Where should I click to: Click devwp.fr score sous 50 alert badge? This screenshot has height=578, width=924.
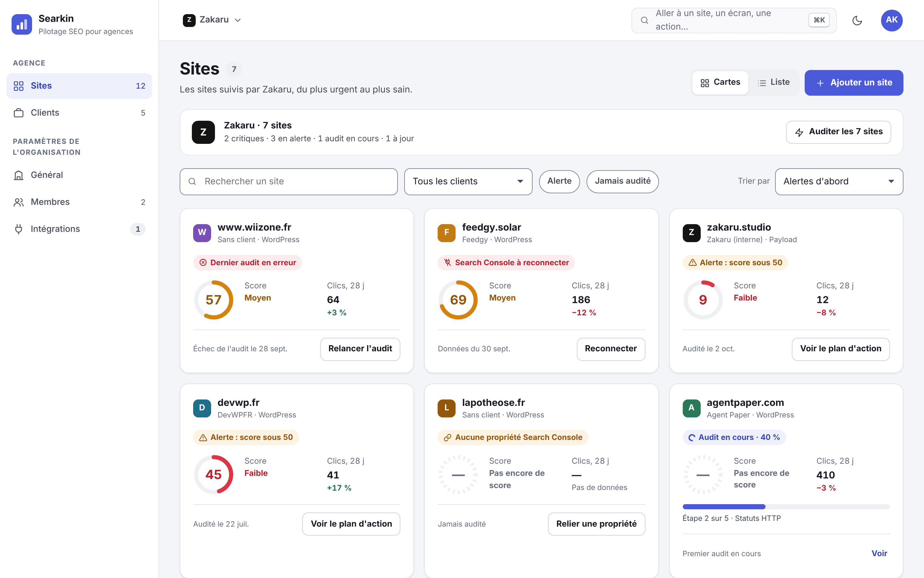click(246, 438)
